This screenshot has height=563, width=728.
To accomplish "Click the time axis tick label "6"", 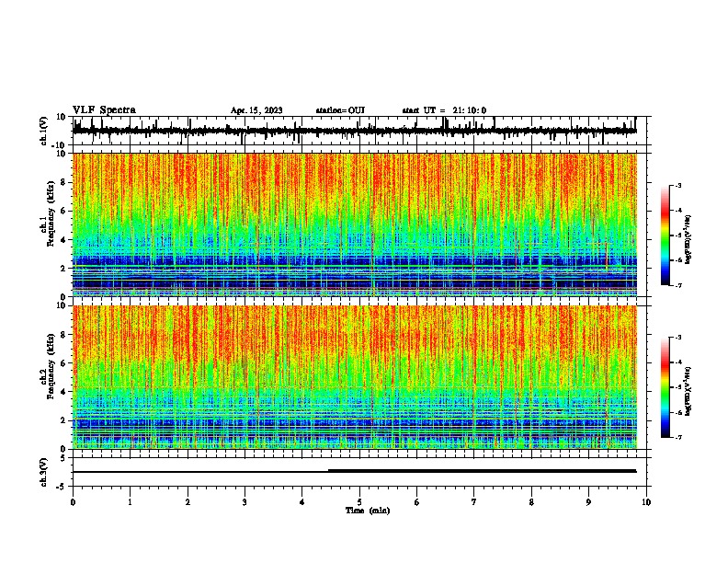I will pyautogui.click(x=417, y=502).
